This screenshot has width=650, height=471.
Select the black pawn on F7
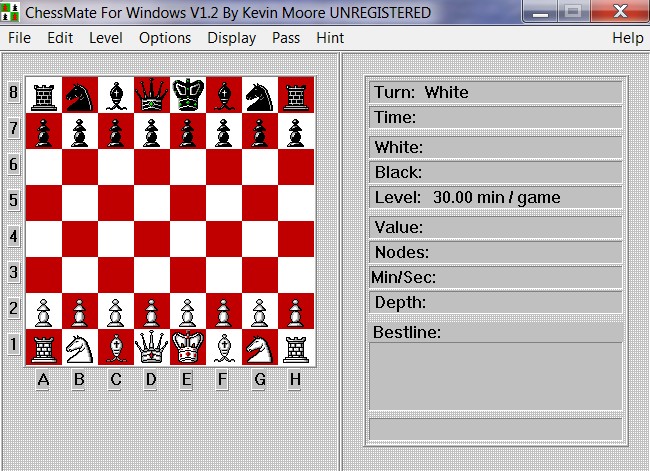click(x=224, y=131)
